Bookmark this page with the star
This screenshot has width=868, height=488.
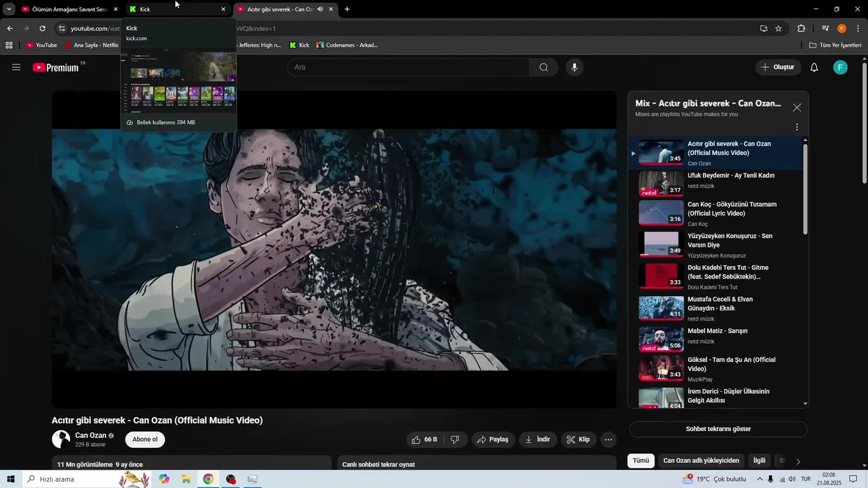(x=778, y=28)
